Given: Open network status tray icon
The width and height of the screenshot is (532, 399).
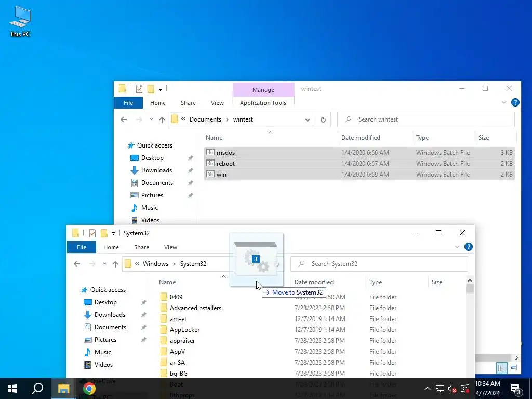Looking at the screenshot, I should pos(440,389).
